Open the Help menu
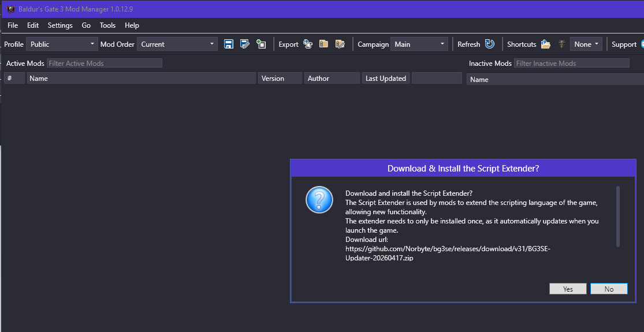This screenshot has height=332, width=644. (132, 25)
